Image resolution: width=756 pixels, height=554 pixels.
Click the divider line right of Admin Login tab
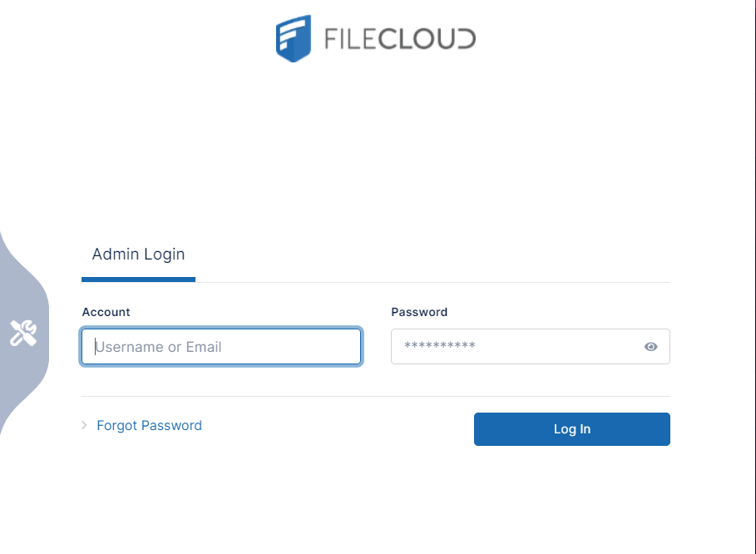[x=432, y=282]
